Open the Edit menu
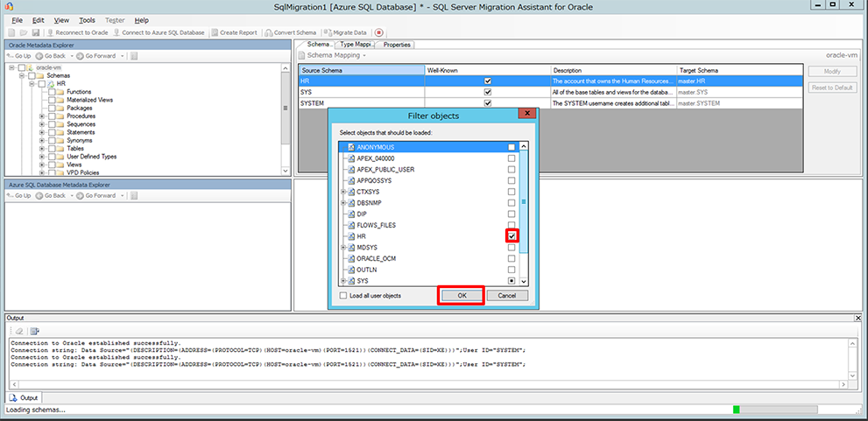Image resolution: width=868 pixels, height=421 pixels. click(38, 20)
